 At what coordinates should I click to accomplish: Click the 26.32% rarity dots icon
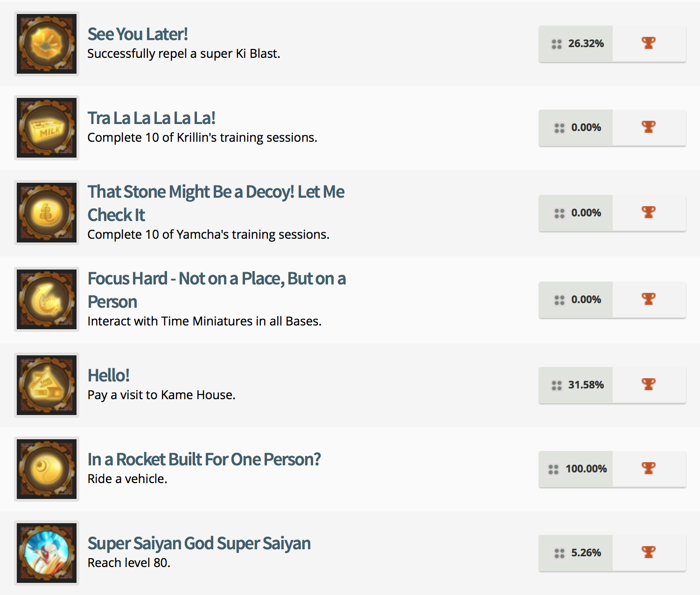(557, 44)
